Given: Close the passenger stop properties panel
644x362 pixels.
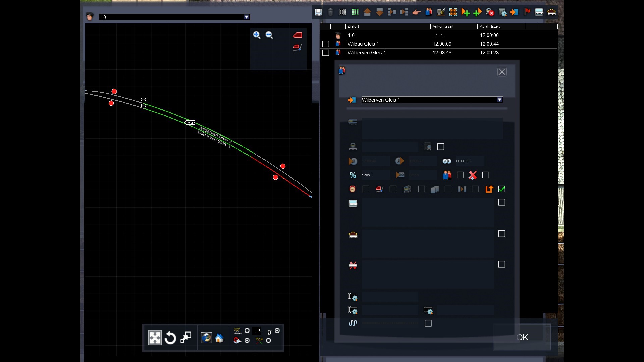Looking at the screenshot, I should point(502,72).
